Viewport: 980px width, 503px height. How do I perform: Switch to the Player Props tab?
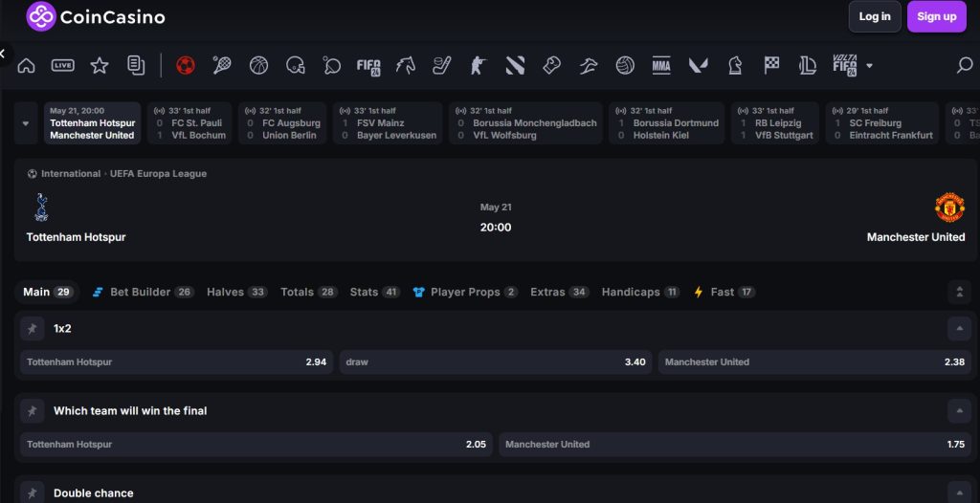pyautogui.click(x=466, y=292)
